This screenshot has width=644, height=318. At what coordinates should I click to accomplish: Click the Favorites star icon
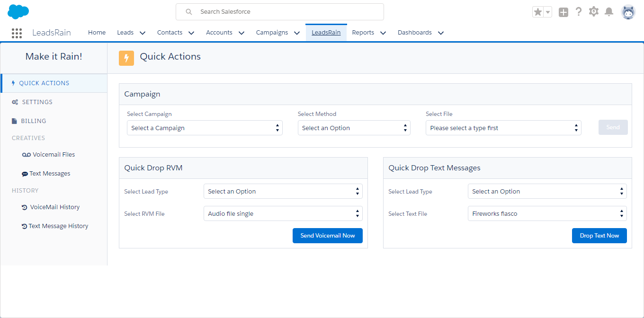(x=538, y=12)
